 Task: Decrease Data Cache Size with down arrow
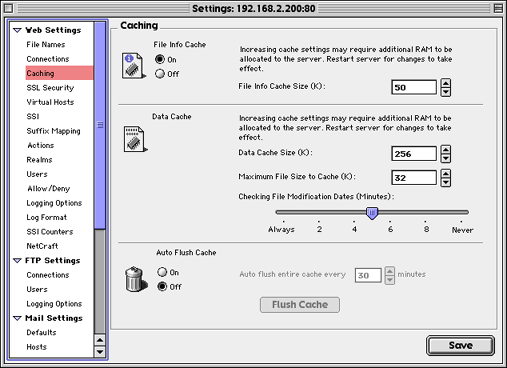pos(446,158)
